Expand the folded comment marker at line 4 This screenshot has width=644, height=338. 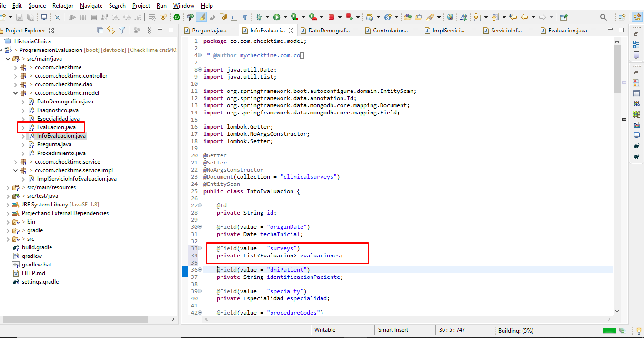point(199,55)
